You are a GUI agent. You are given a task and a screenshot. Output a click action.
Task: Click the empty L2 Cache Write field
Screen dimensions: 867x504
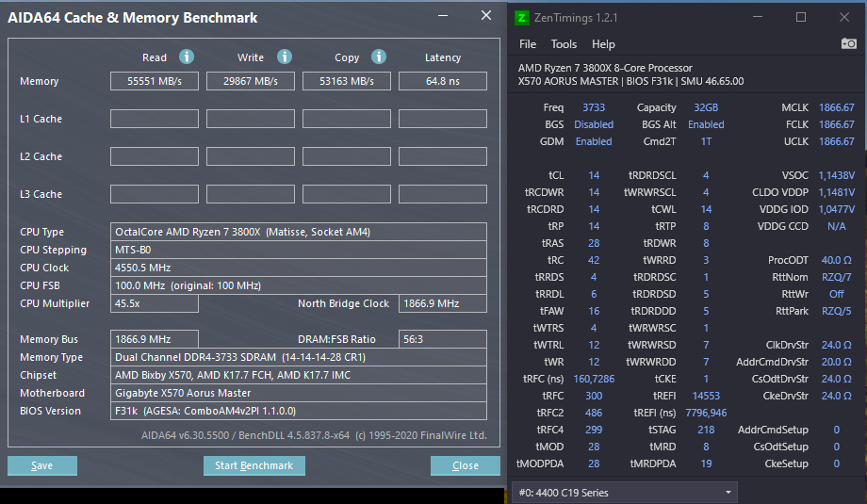pos(251,156)
